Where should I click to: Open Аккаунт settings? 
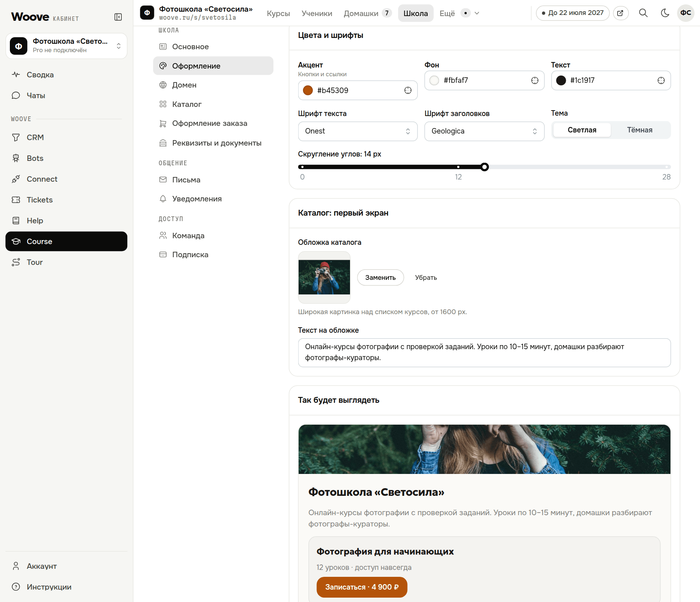click(66, 566)
